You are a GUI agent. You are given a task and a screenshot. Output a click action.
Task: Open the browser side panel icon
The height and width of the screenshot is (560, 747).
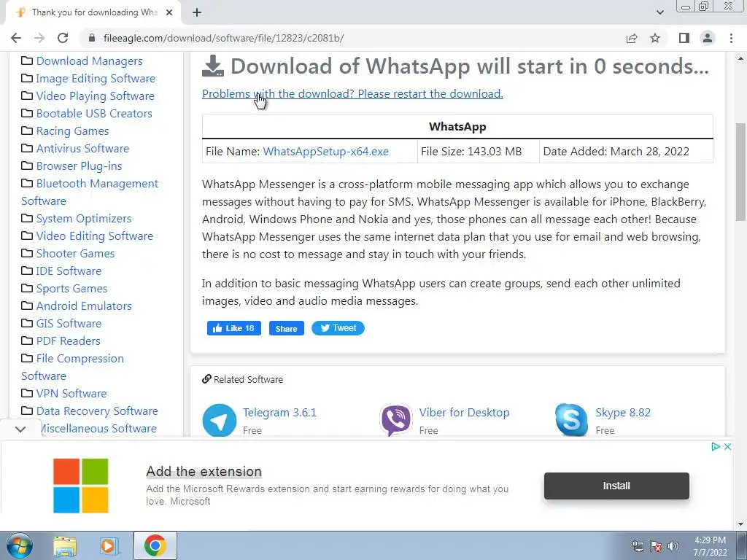(684, 38)
